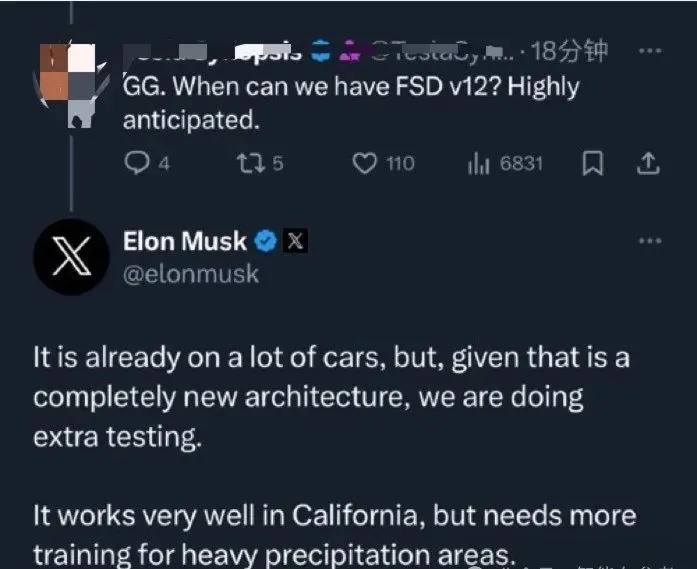Click the replier's partially hidden display name
Image resolution: width=697 pixels, height=569 pixels.
click(213, 51)
